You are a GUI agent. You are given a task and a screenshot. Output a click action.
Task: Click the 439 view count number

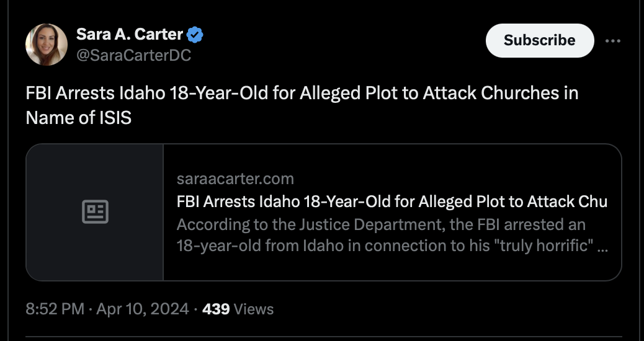pos(216,309)
